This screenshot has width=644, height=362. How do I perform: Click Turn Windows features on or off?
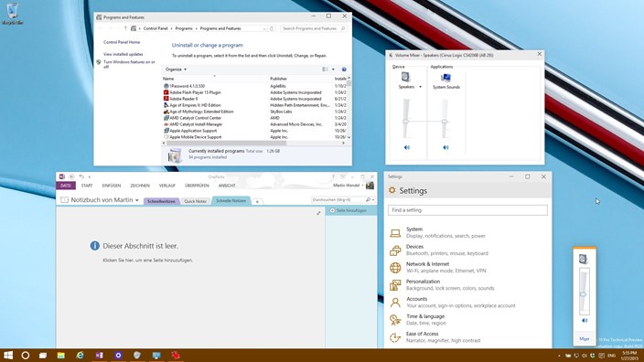pos(129,64)
